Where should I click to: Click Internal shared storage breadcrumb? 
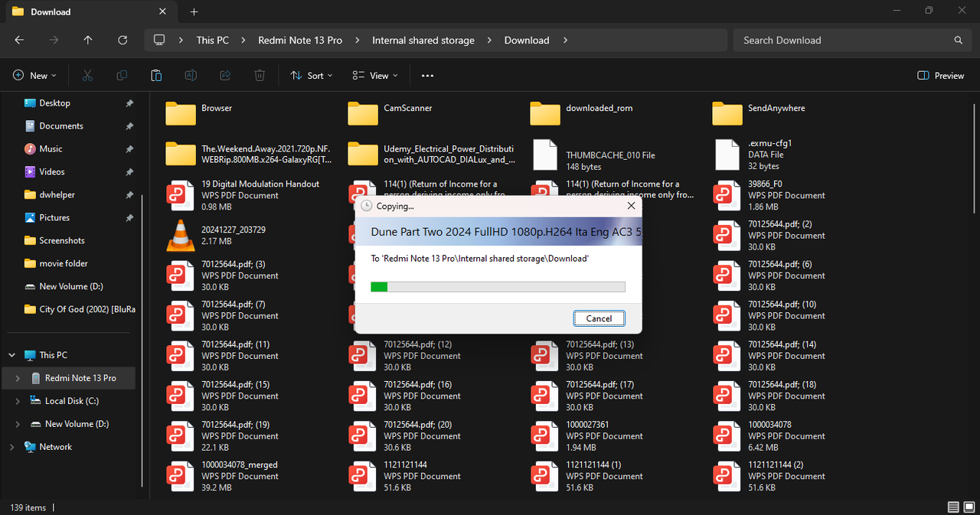click(423, 40)
